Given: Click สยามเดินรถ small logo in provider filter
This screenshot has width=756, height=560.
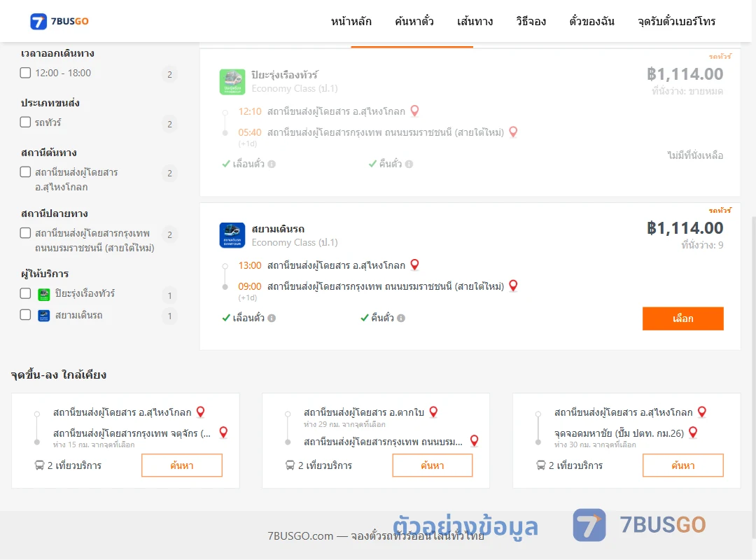Looking at the screenshot, I should click(x=44, y=316).
